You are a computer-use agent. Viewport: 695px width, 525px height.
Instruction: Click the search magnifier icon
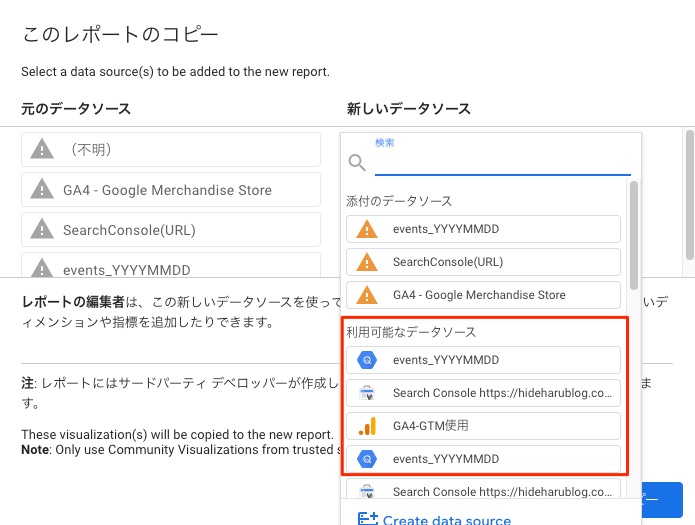coord(357,162)
